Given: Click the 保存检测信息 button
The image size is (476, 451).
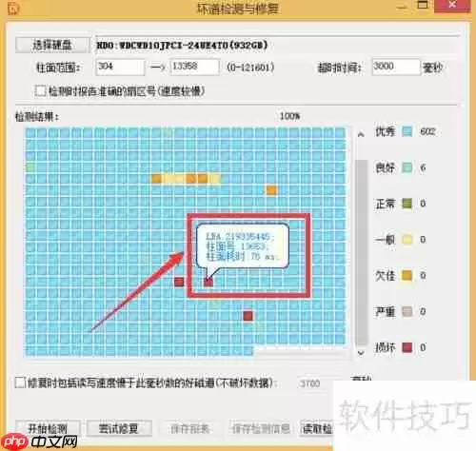Looking at the screenshot, I should (x=261, y=428).
